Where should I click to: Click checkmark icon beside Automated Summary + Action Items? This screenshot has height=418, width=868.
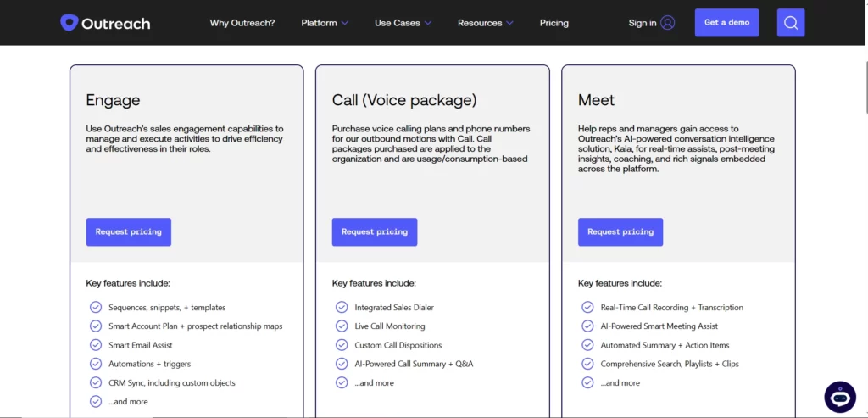pos(587,345)
